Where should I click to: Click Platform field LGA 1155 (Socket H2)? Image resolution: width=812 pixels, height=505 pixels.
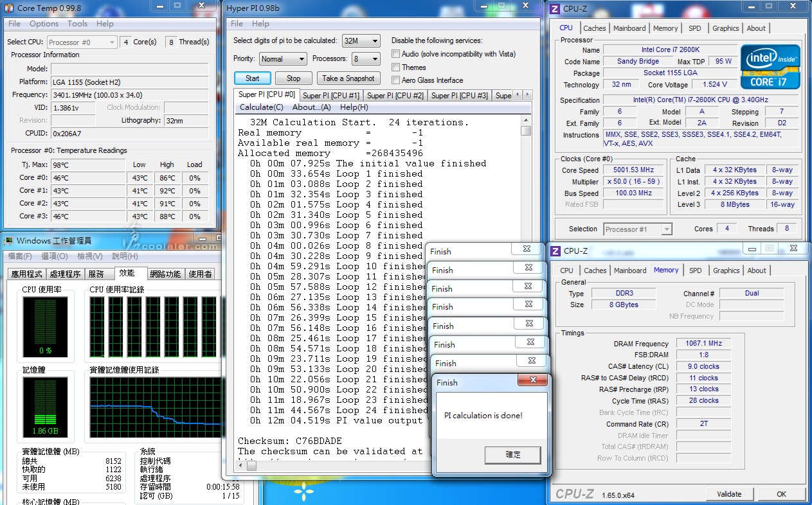[x=130, y=82]
